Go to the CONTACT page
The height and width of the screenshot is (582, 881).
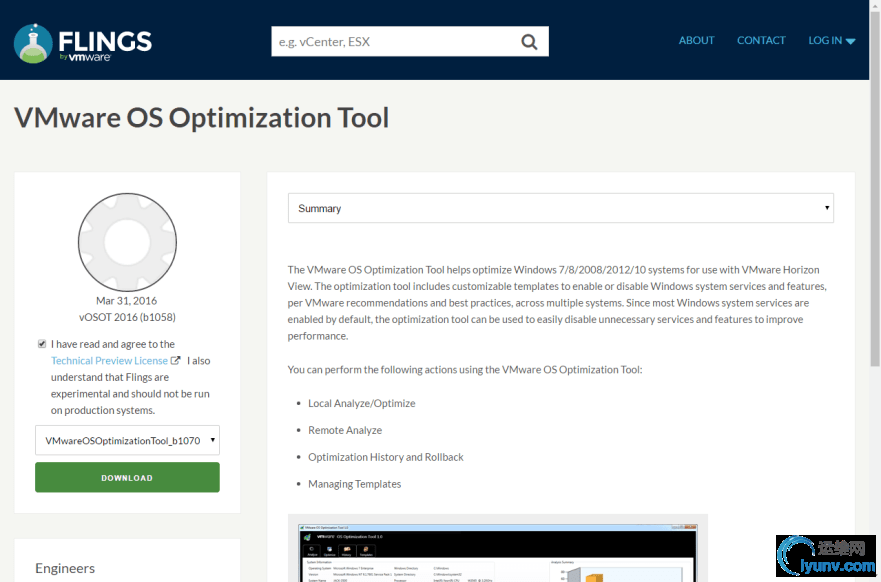[761, 40]
